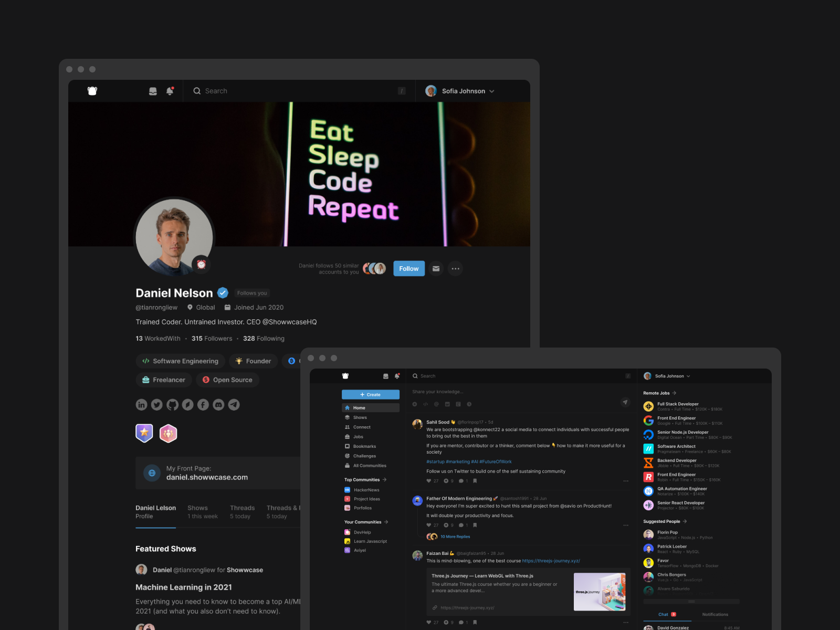The height and width of the screenshot is (630, 840).
Task: Open Daniel Nelson's Discord icon
Action: (x=218, y=405)
